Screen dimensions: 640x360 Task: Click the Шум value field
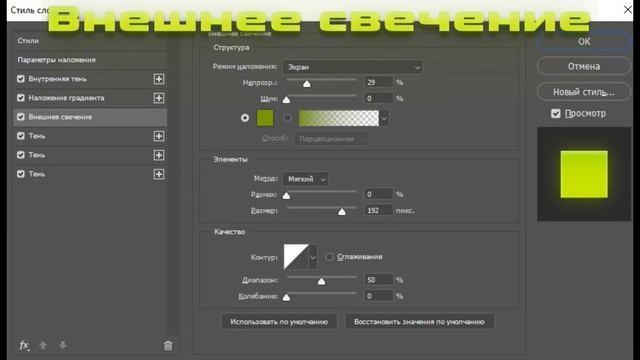[378, 98]
